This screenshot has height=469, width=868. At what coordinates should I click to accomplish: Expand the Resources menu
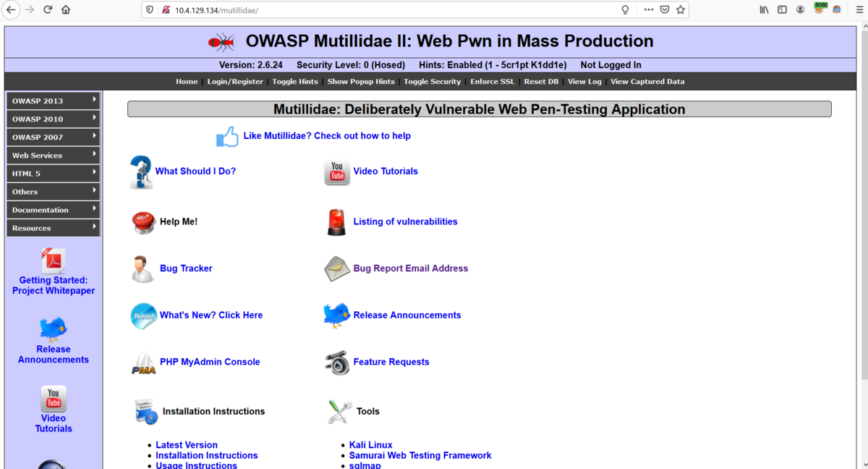(53, 227)
